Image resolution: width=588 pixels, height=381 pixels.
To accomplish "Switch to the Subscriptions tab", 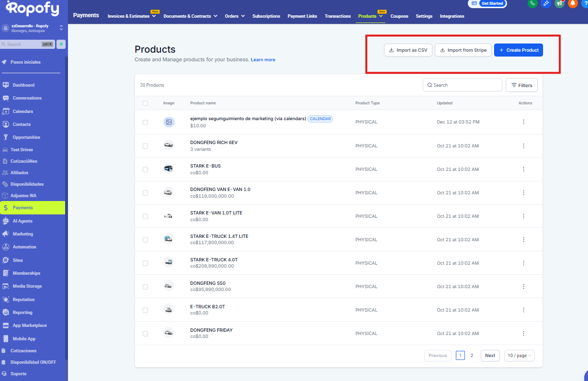I will click(x=266, y=16).
